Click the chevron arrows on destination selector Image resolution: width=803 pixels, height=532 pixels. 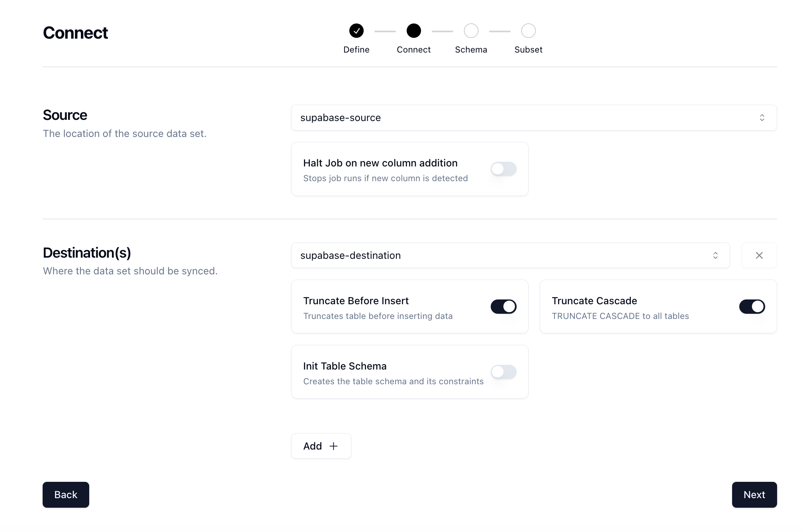tap(715, 255)
